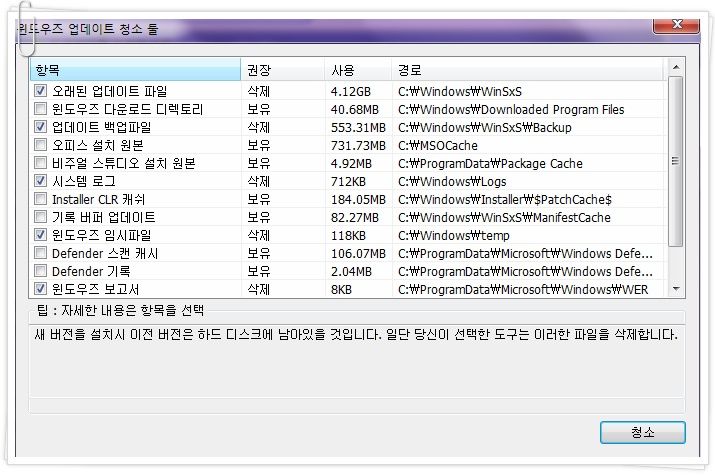Uncheck the 오래된 업데이트 파일 checkbox
The height and width of the screenshot is (475, 715).
(x=41, y=91)
